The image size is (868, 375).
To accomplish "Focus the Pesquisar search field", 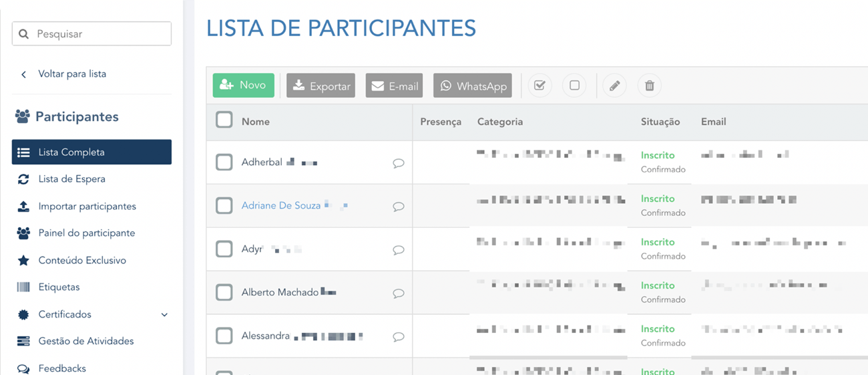I will tap(91, 34).
